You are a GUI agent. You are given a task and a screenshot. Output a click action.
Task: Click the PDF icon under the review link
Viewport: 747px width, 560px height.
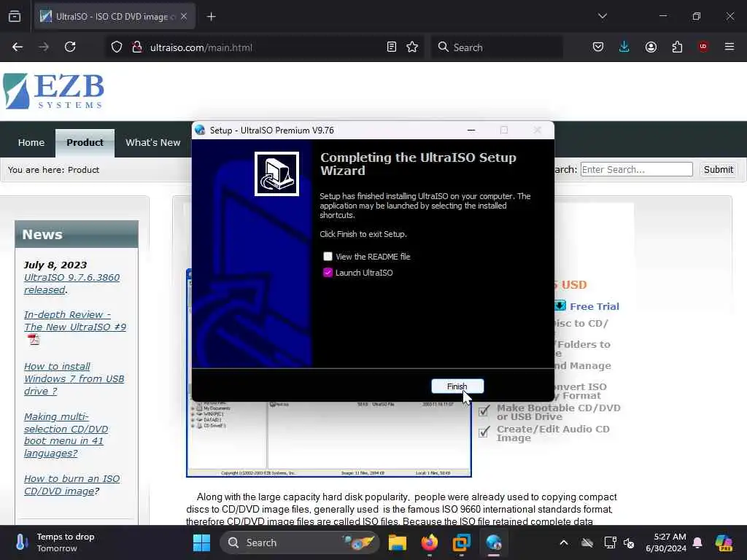click(x=34, y=340)
